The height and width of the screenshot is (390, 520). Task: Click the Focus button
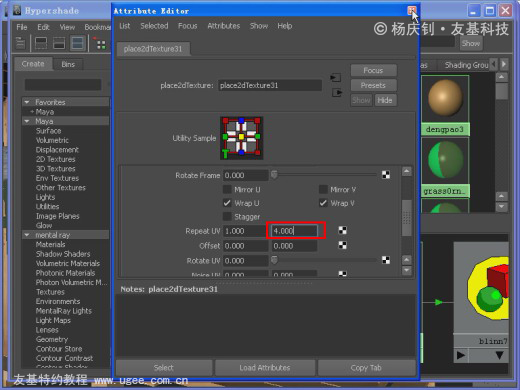[373, 71]
